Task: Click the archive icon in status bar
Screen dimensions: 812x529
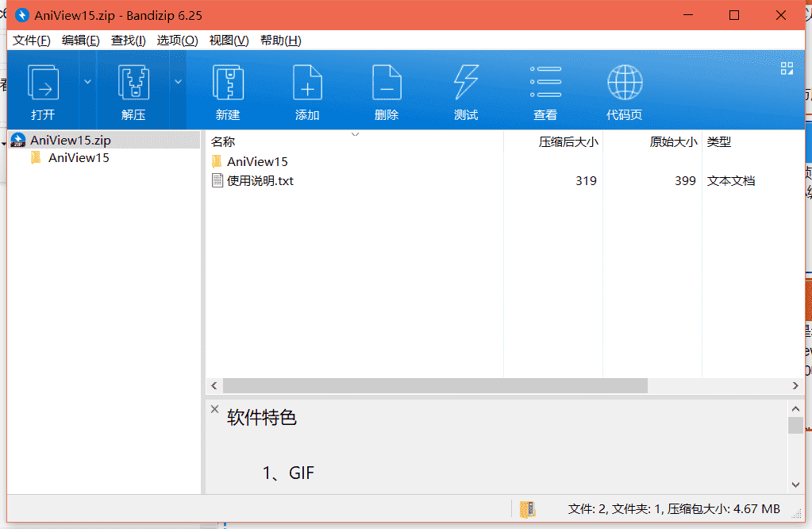Action: coord(527,509)
